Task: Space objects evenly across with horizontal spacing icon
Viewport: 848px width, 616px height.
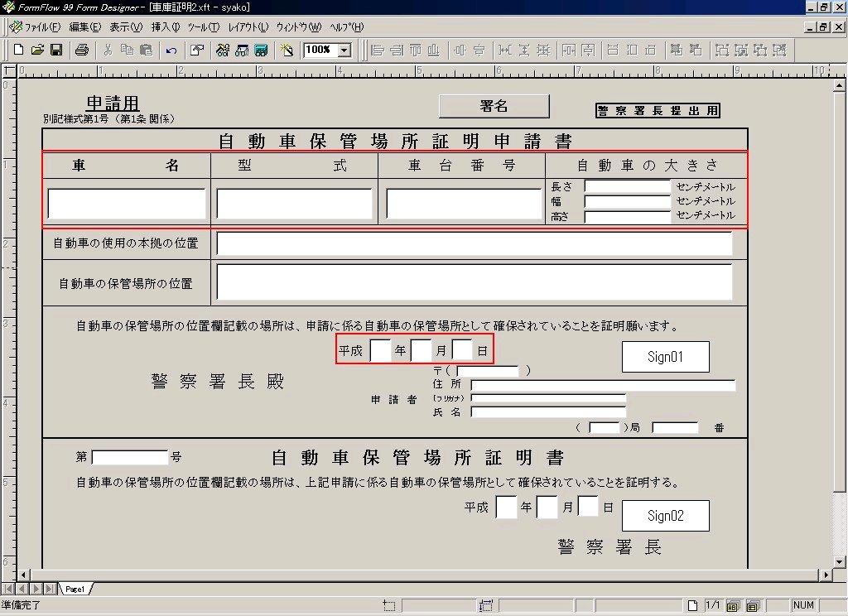Action: point(505,51)
